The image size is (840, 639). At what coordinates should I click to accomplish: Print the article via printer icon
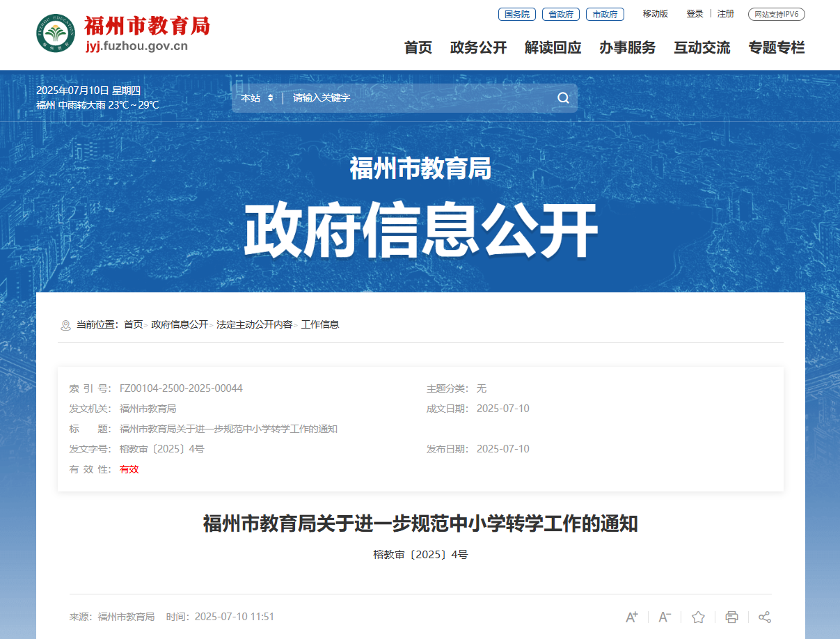pos(731,617)
